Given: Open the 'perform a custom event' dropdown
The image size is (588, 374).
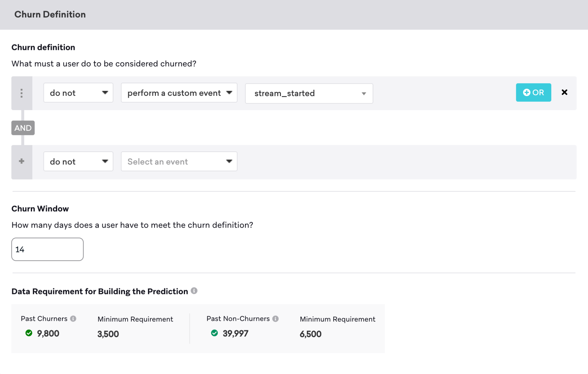Looking at the screenshot, I should click(x=179, y=93).
